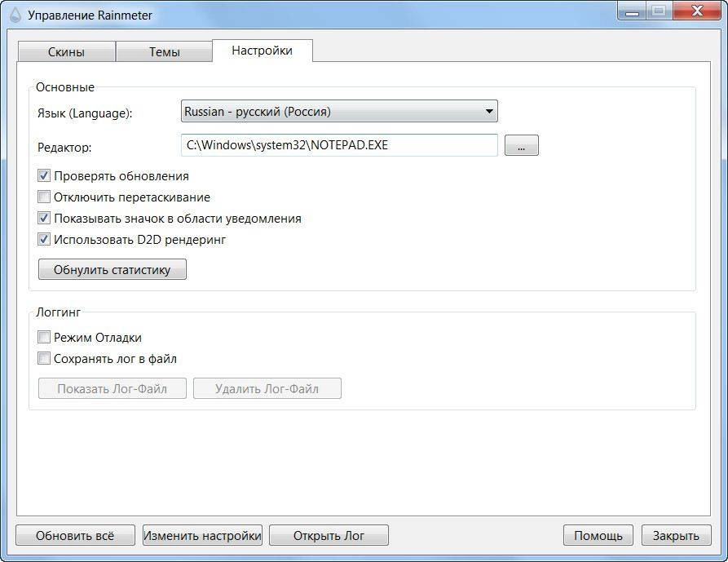Image resolution: width=728 pixels, height=562 pixels.
Task: Enable Режим Отладки checkbox
Action: point(44,337)
